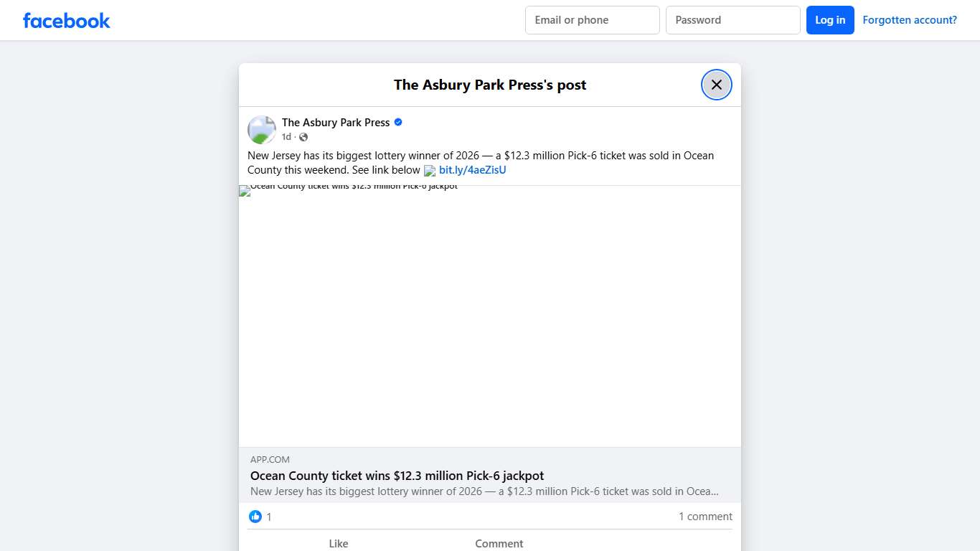This screenshot has height=551, width=980.
Task: Open The Asbury Park Press profile picture
Action: 262,130
